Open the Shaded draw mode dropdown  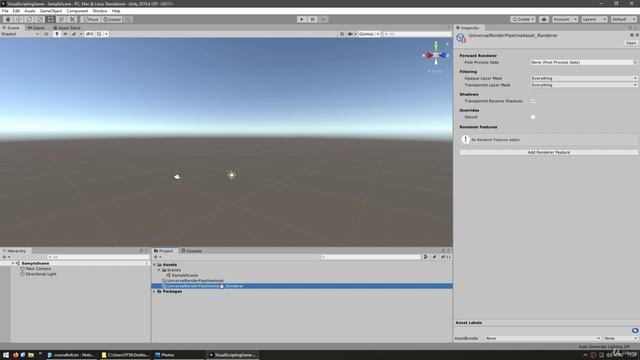point(20,34)
